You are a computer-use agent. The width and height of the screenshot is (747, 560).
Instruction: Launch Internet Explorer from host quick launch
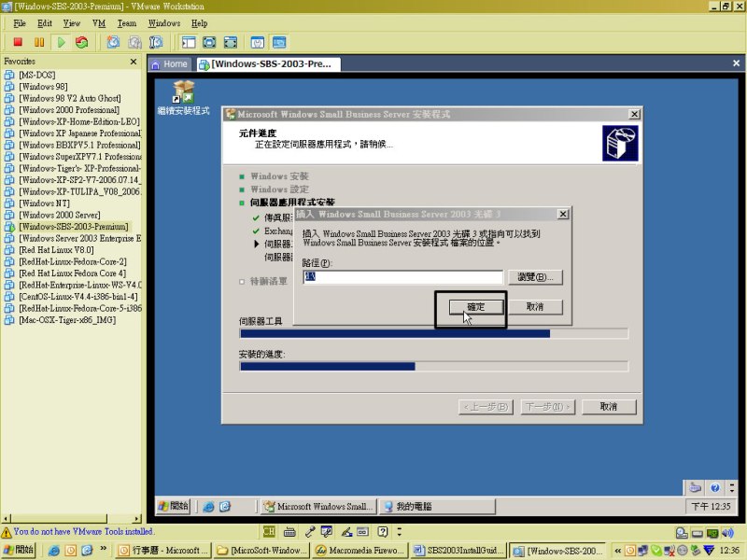click(x=54, y=551)
